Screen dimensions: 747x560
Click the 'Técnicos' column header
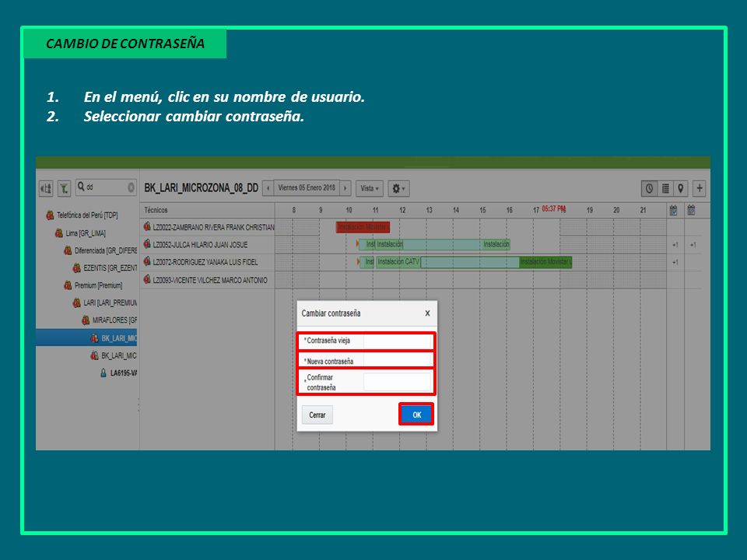pos(156,210)
